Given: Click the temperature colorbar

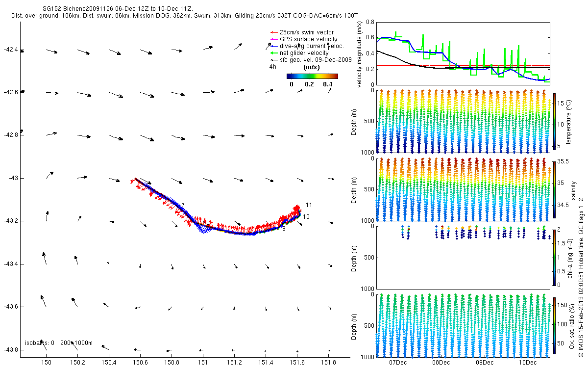Looking at the screenshot, I should tap(555, 122).
